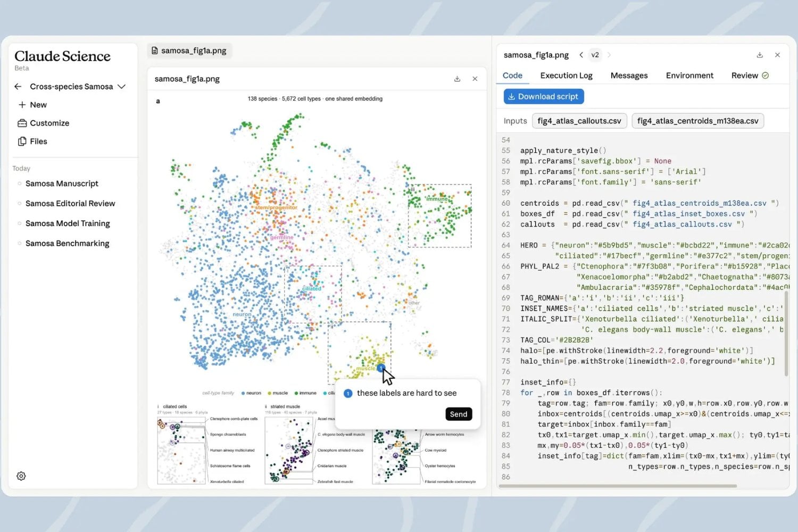Open the Review tab
The image size is (798, 532).
pyautogui.click(x=750, y=76)
